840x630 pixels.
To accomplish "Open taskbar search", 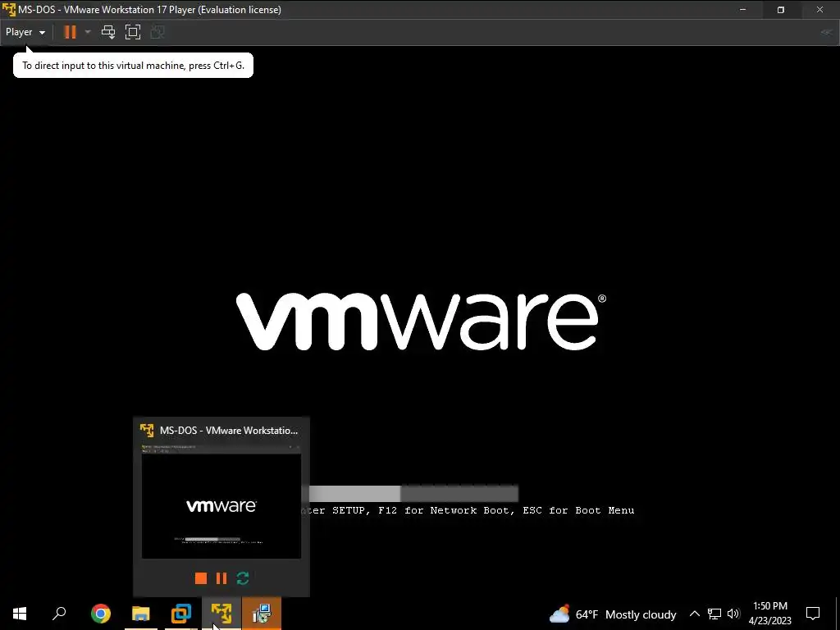I will click(x=59, y=614).
